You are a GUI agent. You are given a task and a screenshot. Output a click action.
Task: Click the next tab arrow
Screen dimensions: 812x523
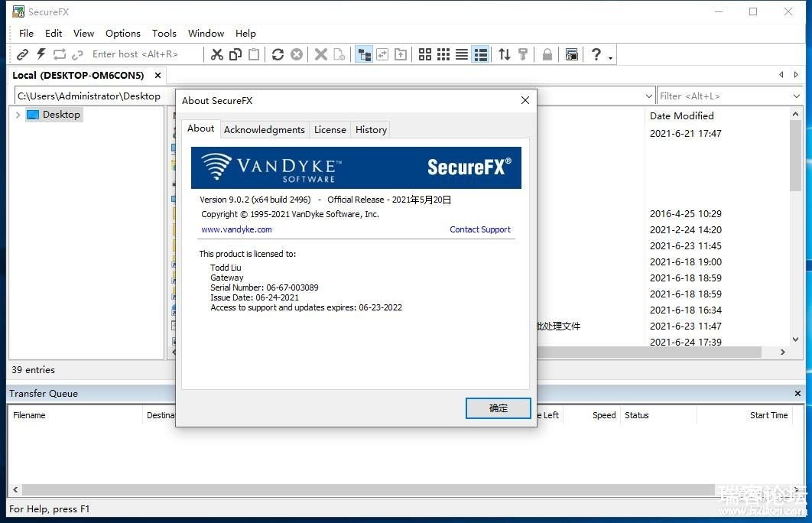pos(796,75)
